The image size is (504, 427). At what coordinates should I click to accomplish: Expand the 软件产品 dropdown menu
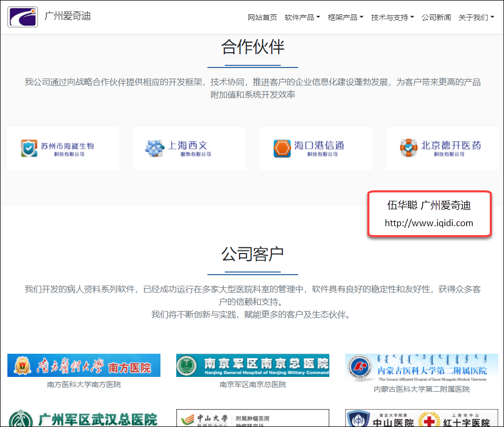(x=302, y=17)
